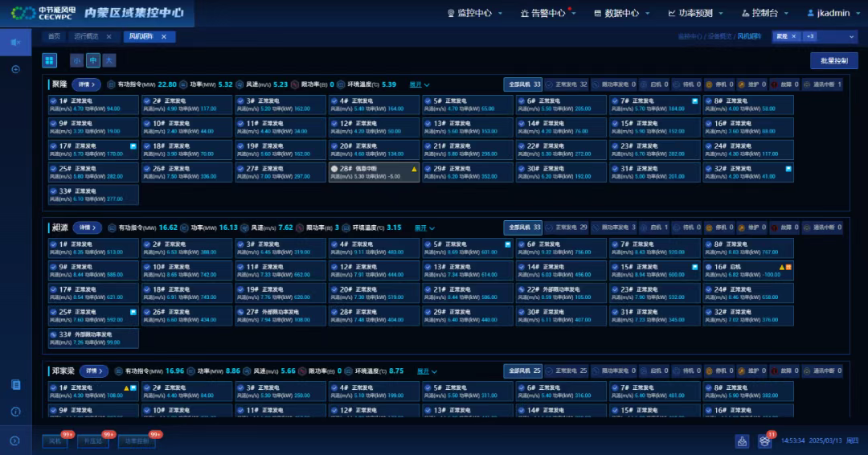This screenshot has height=455, width=868.
Task: Click the plus circle icon in sidebar
Action: coord(15,69)
